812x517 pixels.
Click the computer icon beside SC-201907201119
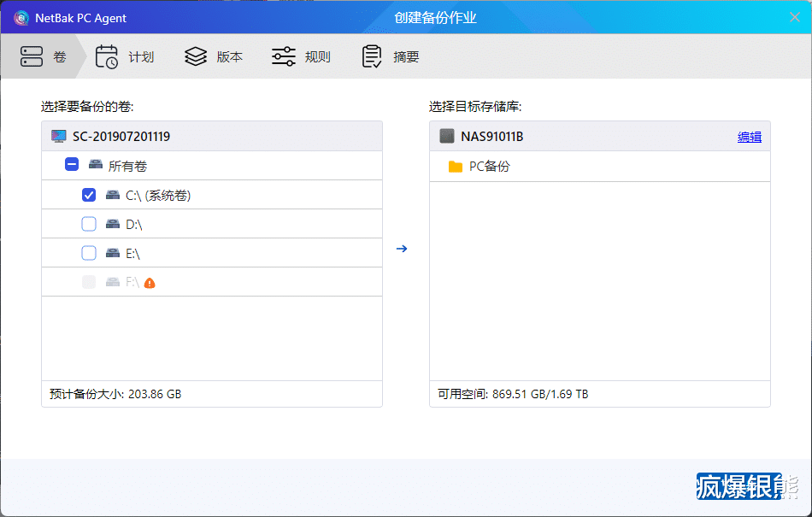click(58, 137)
